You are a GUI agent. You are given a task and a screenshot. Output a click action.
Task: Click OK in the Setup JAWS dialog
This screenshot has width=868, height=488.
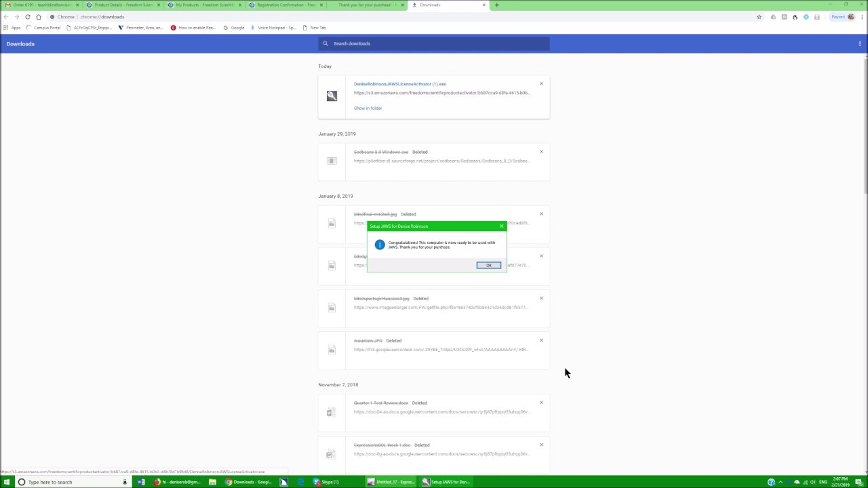point(488,265)
